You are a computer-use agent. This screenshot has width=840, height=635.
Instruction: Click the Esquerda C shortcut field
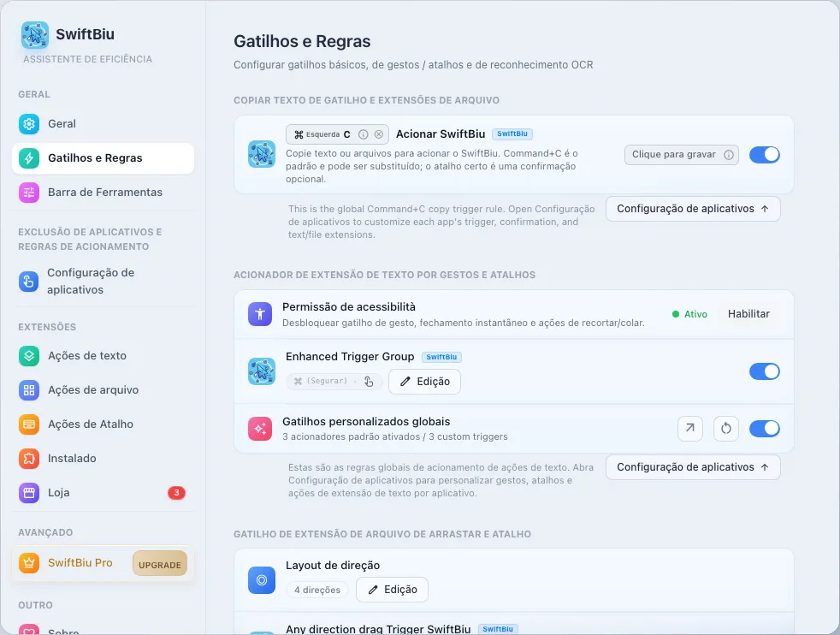[x=337, y=134]
